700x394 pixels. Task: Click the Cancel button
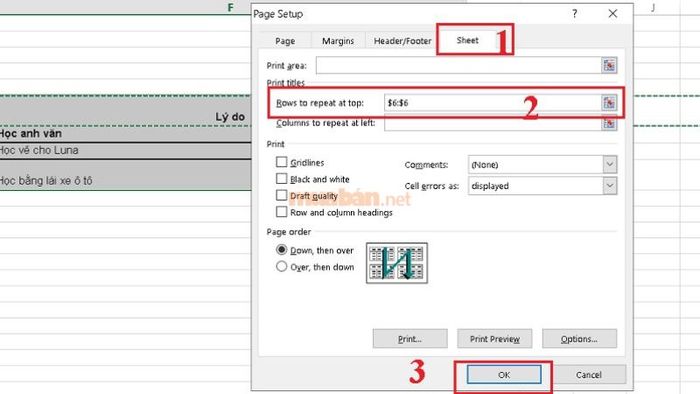coord(588,374)
